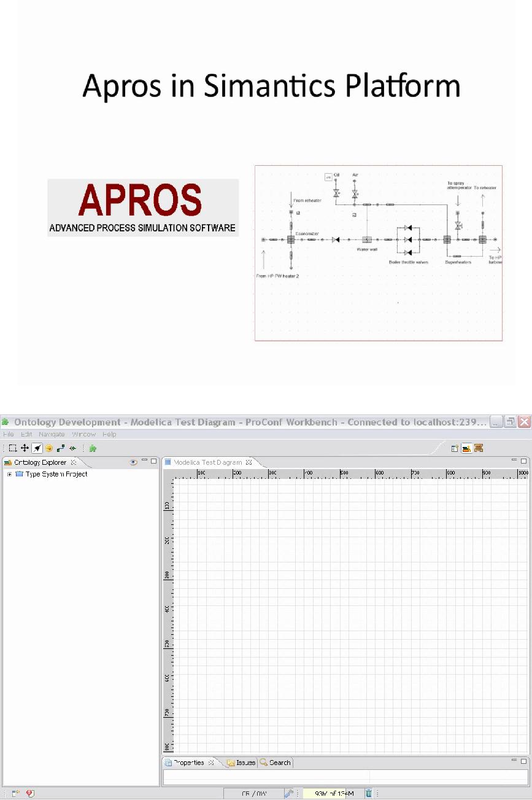
Task: Close the Ontology Explorer view tab
Action: point(74,462)
